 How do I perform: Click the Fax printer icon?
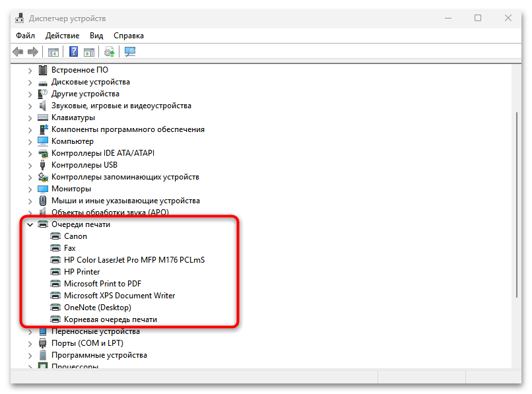[x=55, y=247]
